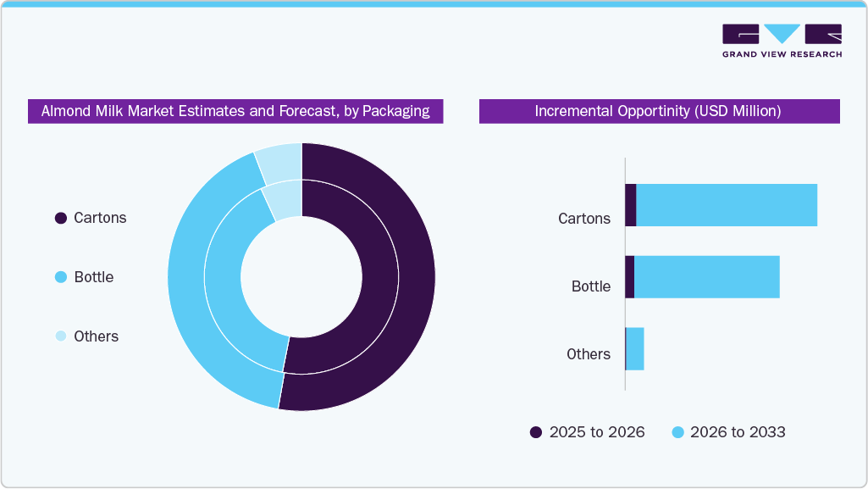Click the Grand View Research logo
This screenshot has width=868, height=489.
tap(782, 41)
